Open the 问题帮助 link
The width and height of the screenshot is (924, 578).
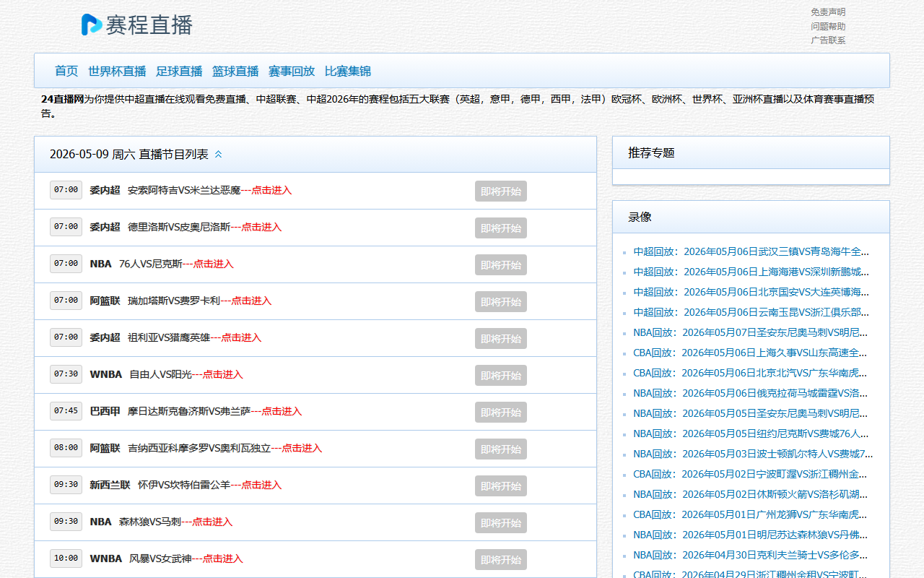[828, 26]
